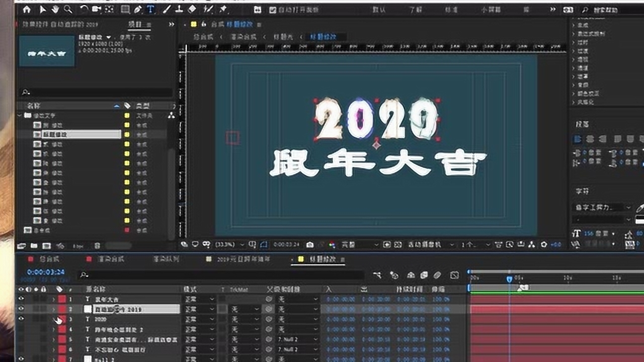
Task: Open the 2019 composition timeline tab
Action: [x=244, y=259]
